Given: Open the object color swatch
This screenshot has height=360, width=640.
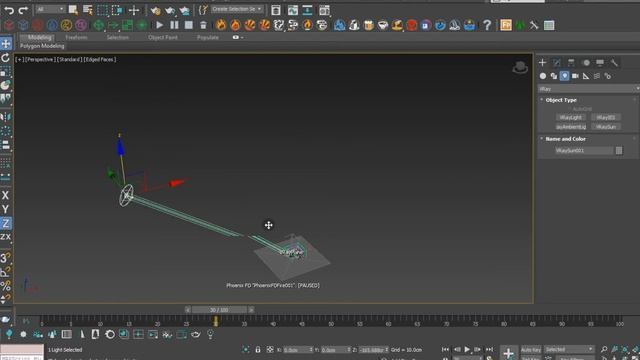Looking at the screenshot, I should [x=619, y=151].
